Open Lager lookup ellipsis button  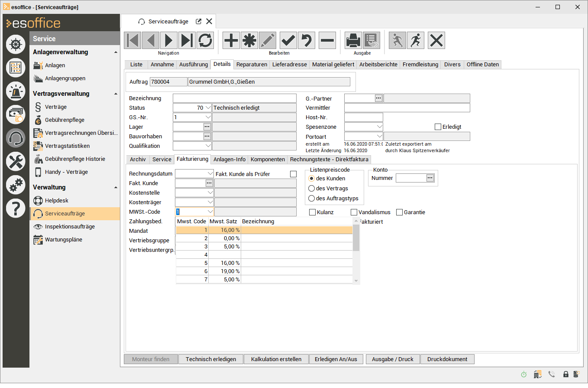207,127
